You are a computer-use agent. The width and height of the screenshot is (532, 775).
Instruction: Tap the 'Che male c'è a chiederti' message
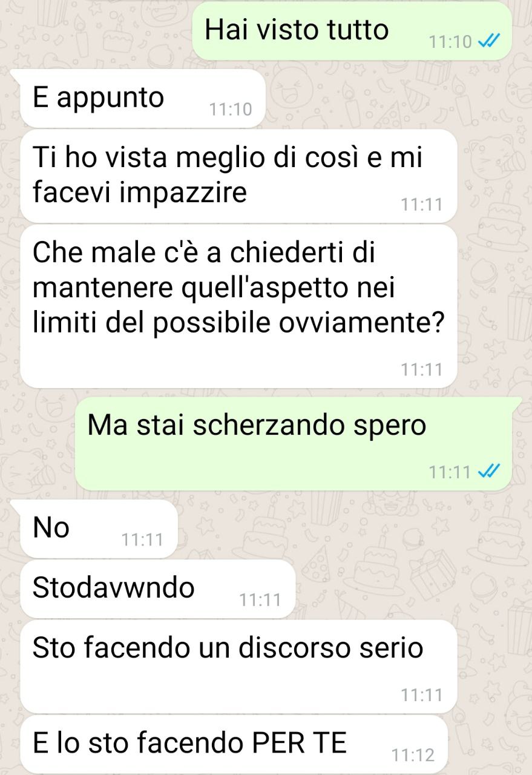[238, 306]
